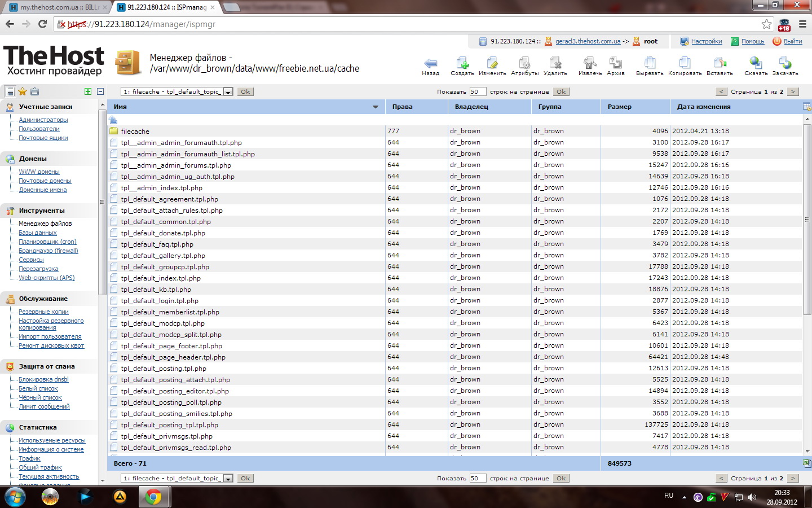The image size is (812, 508).
Task: Select the Копировать (Copy) icon
Action: (685, 64)
